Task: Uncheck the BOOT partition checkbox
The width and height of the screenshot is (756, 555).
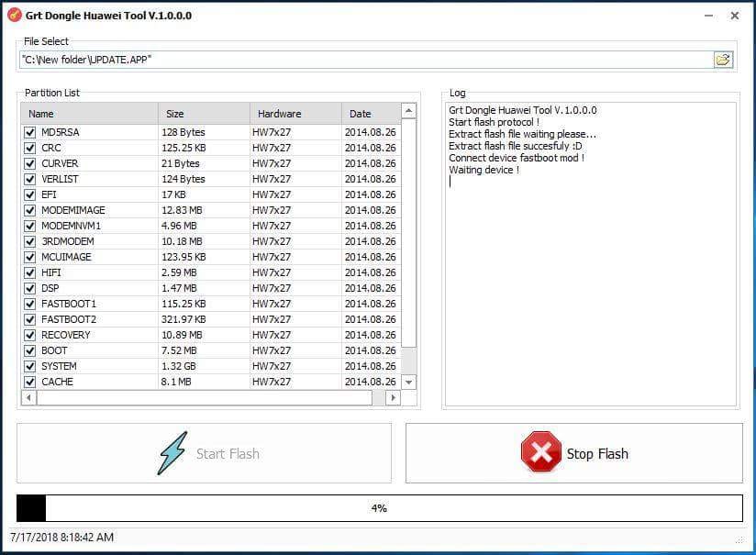Action: click(30, 350)
